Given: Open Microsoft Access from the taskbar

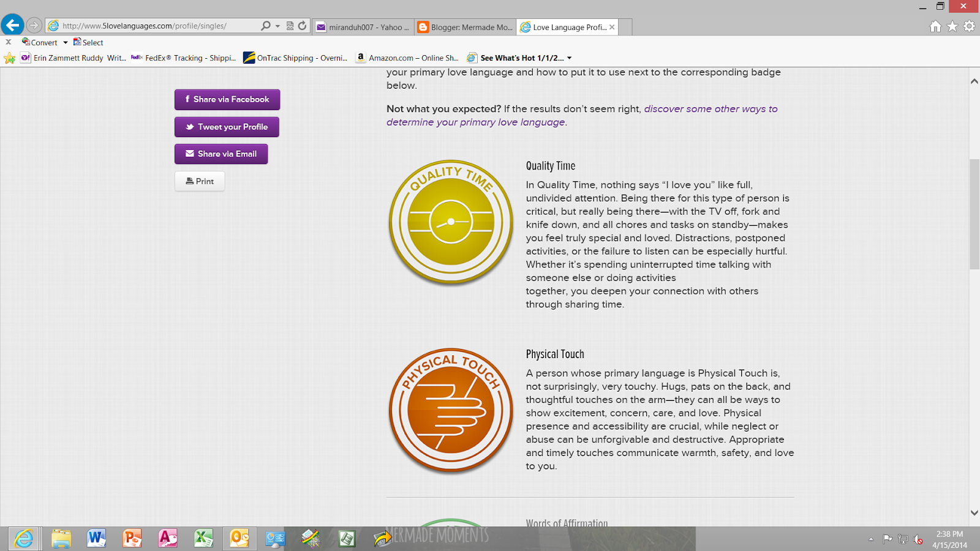Looking at the screenshot, I should tap(167, 539).
